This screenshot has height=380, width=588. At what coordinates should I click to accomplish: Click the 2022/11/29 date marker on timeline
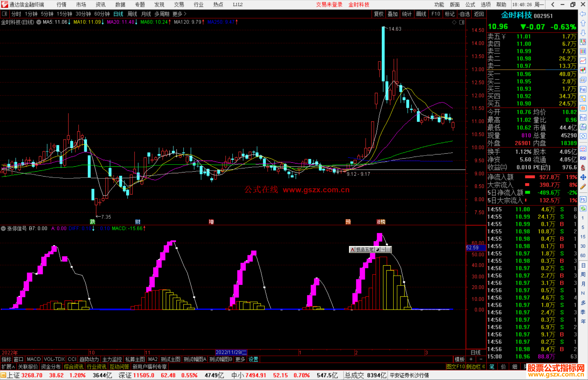[231, 352]
